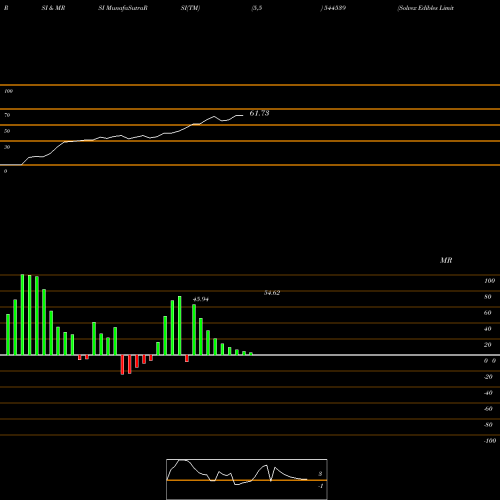The image size is (500, 500).
Task: Click the 100 label on the RSI axis
Action: coord(8,91)
